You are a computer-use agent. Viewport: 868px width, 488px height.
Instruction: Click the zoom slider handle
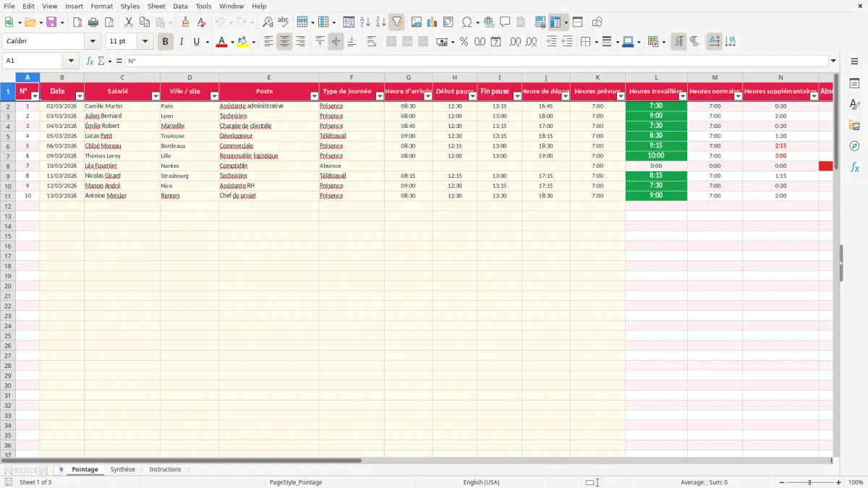[810, 482]
